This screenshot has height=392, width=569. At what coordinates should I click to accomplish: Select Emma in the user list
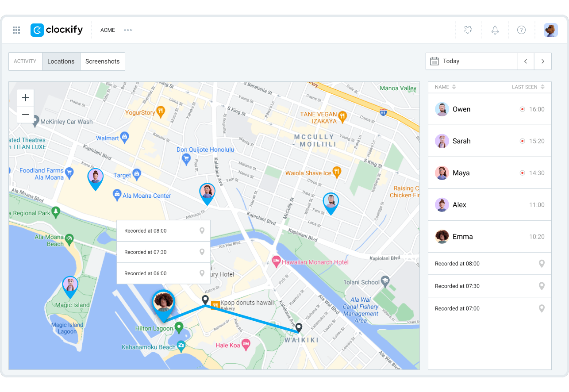[490, 237]
